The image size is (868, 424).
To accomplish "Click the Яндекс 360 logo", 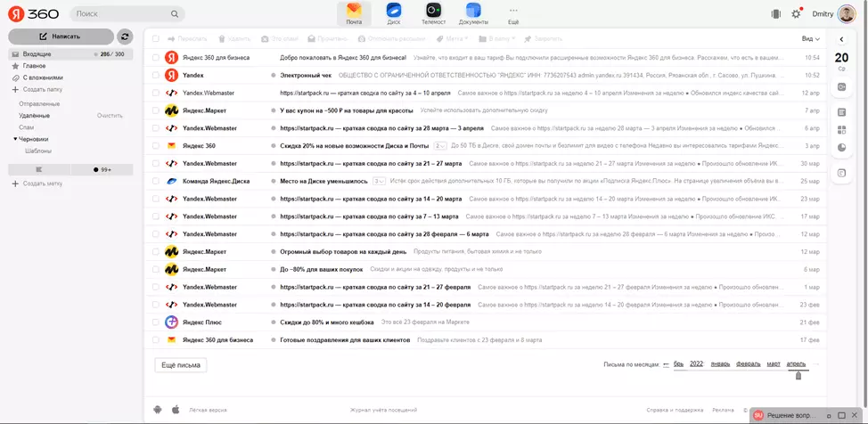I will click(x=34, y=14).
